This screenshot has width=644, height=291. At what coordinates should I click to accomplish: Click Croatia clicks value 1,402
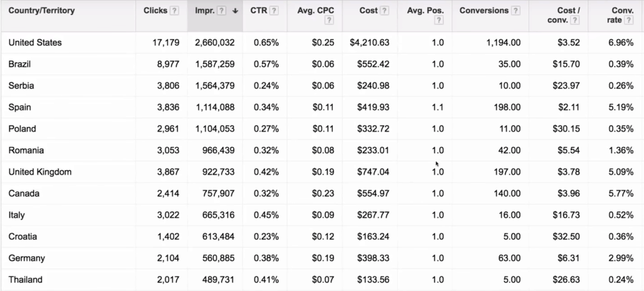(168, 237)
